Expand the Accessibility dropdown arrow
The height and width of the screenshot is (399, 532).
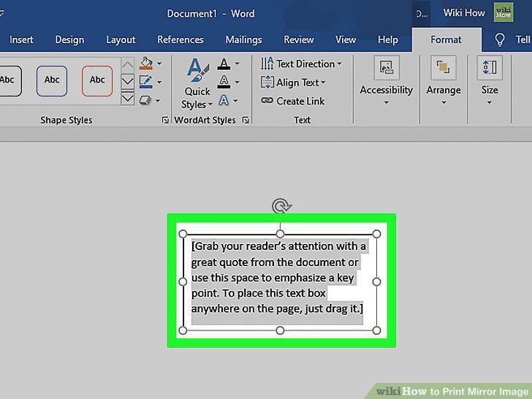tap(386, 102)
